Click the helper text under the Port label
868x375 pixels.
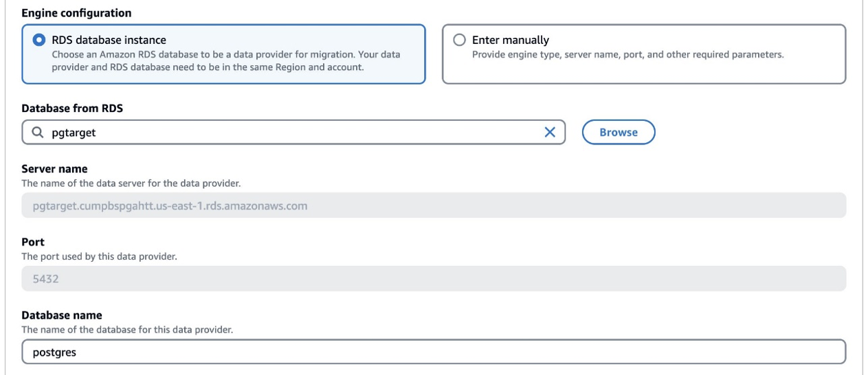[99, 257]
